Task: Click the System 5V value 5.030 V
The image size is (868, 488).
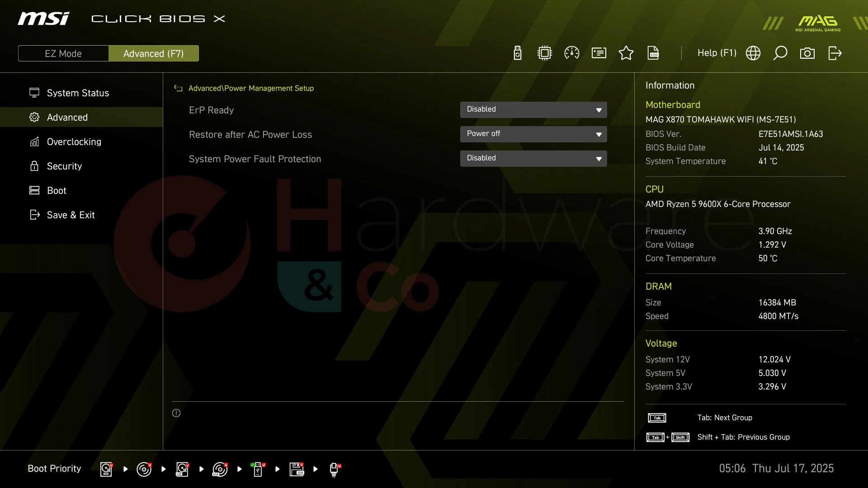Action: 772,373
